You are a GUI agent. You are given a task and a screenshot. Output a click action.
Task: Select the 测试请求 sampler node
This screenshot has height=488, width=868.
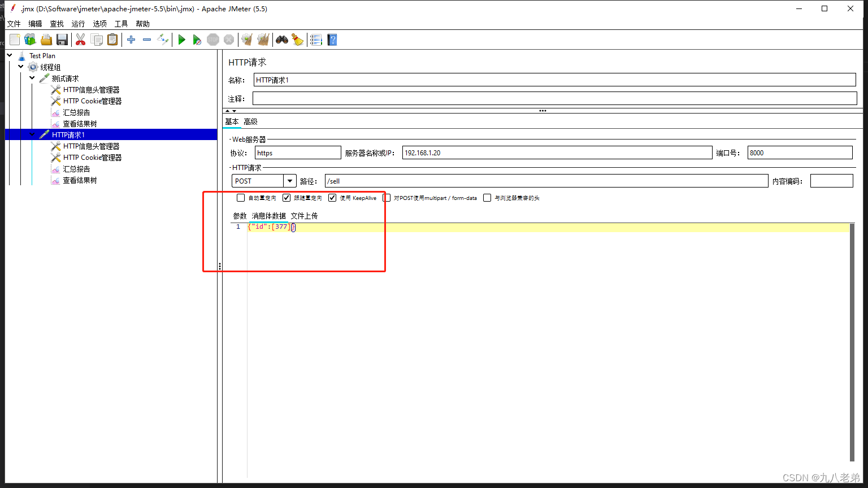point(65,79)
